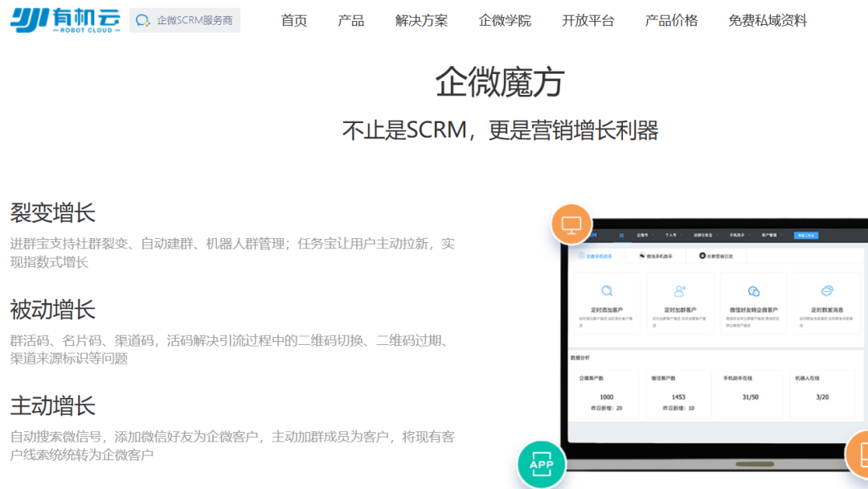
Task: Click the 数据分析 section label
Action: (580, 358)
